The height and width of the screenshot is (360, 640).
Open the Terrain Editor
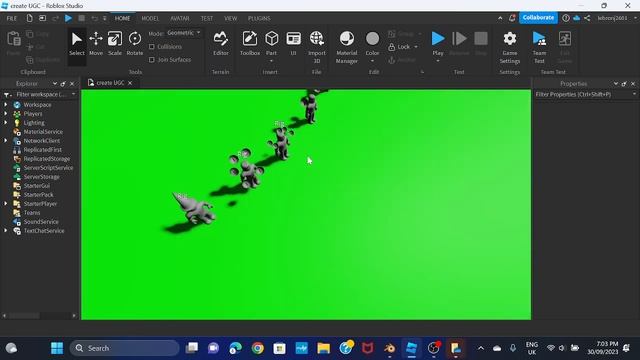coord(220,44)
